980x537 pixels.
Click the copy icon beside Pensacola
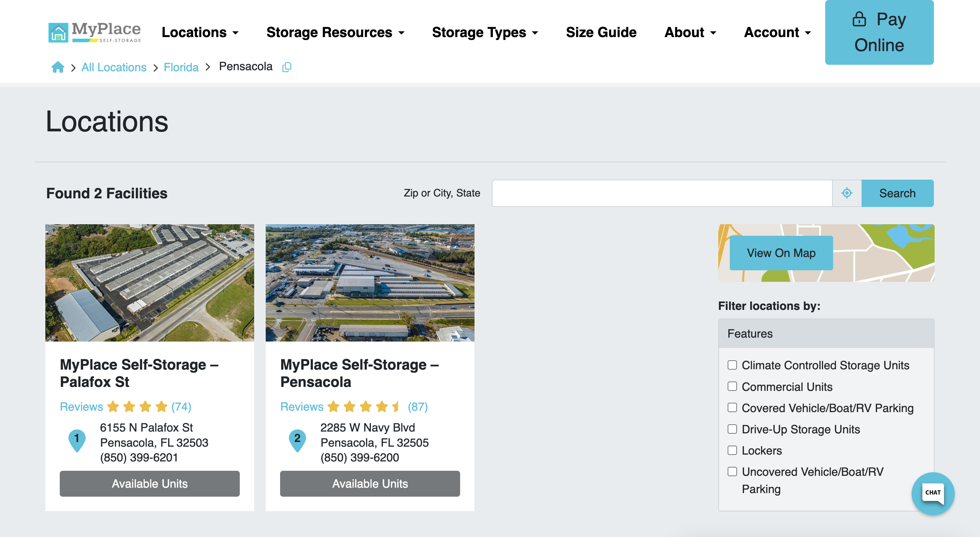click(x=287, y=67)
